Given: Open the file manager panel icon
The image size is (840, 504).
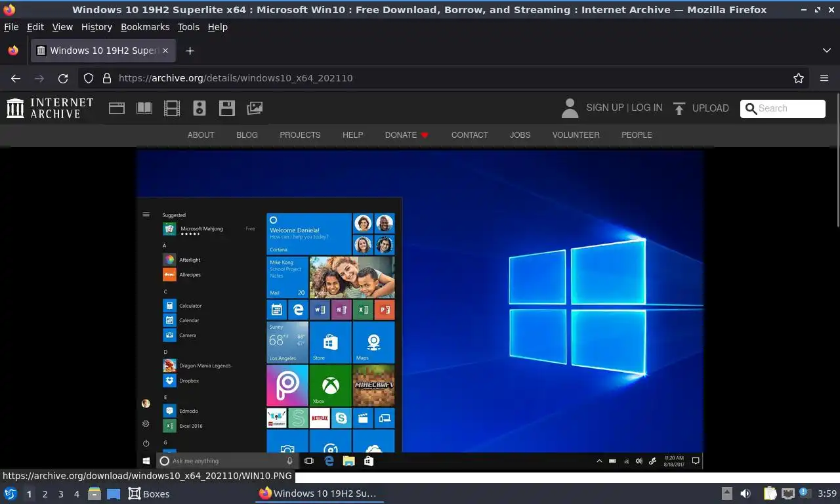Looking at the screenshot, I should pos(94,494).
